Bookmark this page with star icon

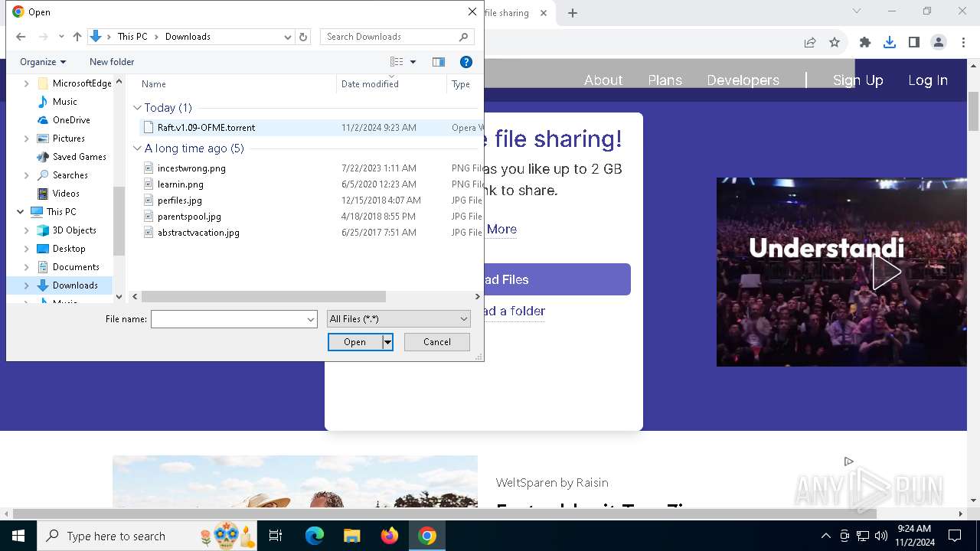(x=835, y=43)
